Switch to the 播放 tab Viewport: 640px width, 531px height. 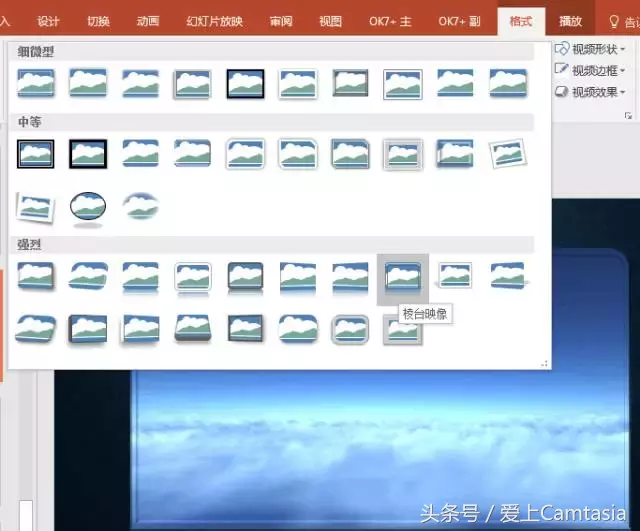(x=570, y=21)
